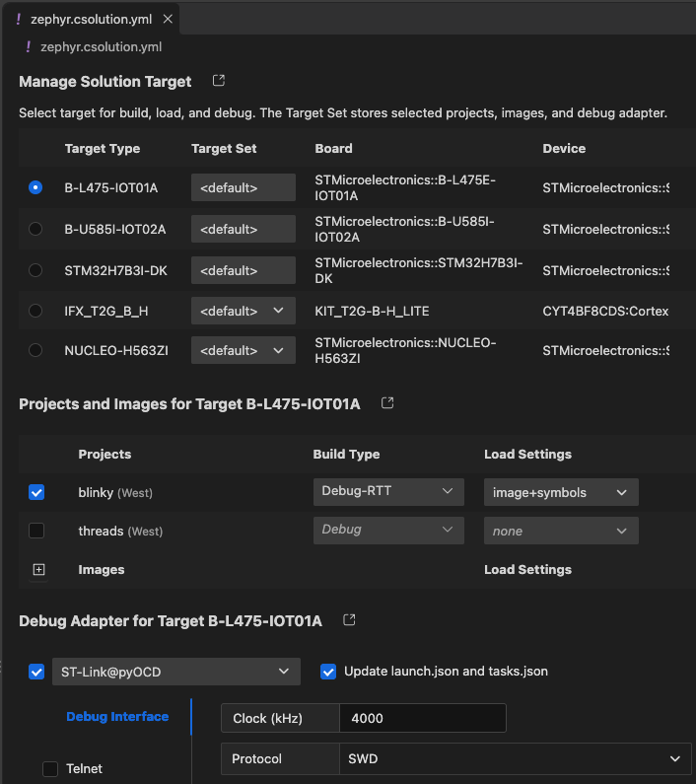Click the 'IFX_T2G_B_H' target type text
This screenshot has height=784, width=696.
(106, 311)
